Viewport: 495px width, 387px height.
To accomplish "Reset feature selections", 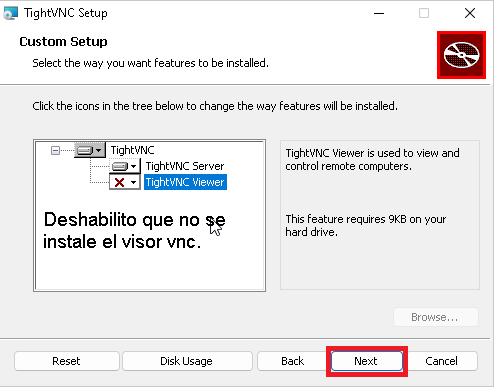I will click(66, 361).
